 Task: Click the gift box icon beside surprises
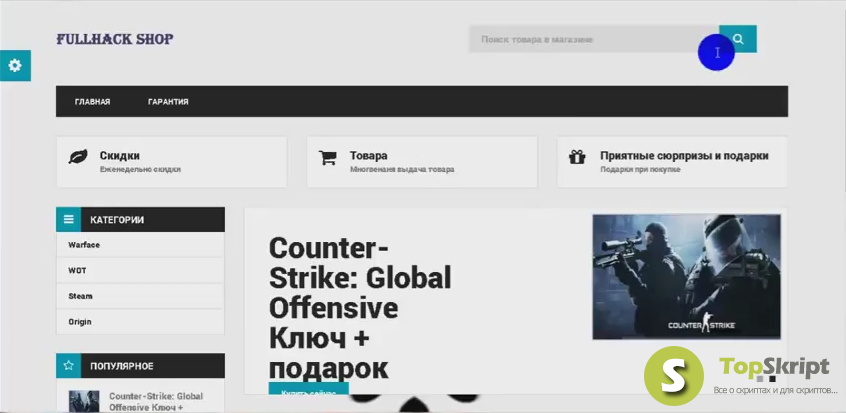pos(577,157)
